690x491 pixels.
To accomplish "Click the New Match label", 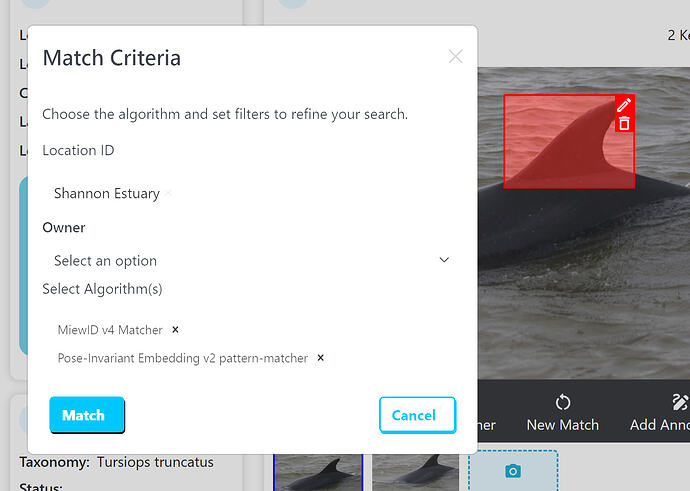I will tap(563, 425).
